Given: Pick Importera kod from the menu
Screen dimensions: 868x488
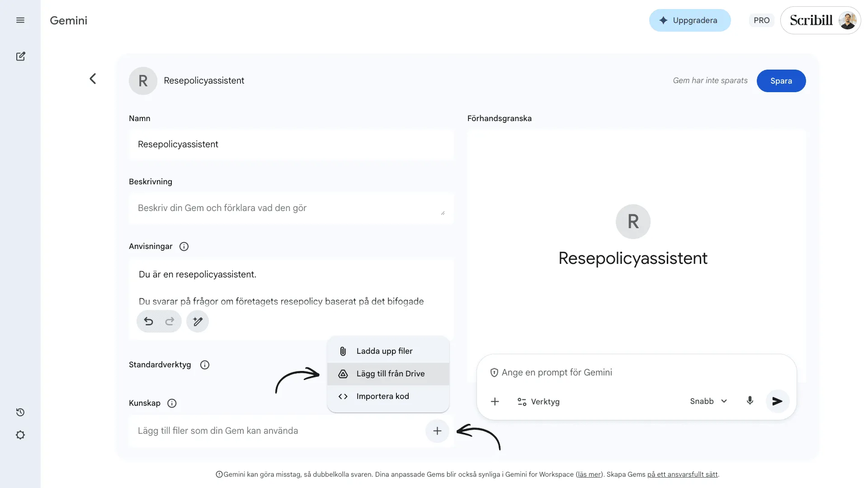Looking at the screenshot, I should (x=388, y=396).
